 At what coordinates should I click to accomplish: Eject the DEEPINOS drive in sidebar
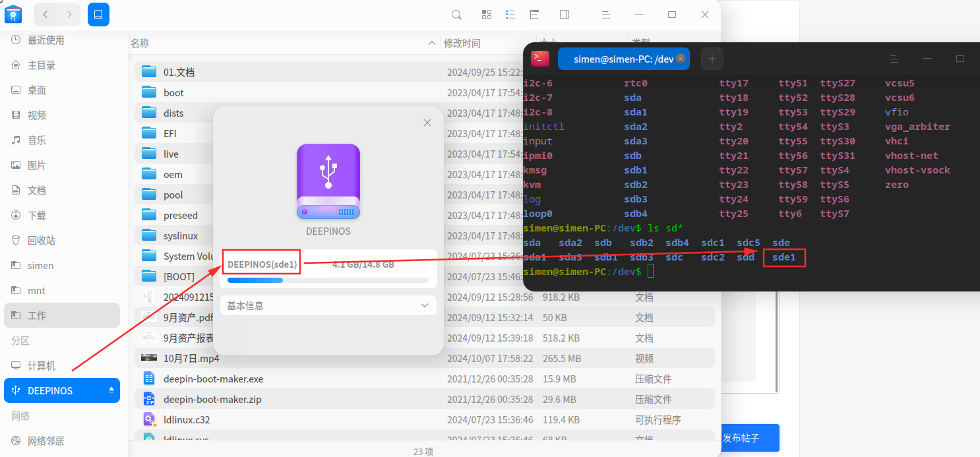point(111,390)
